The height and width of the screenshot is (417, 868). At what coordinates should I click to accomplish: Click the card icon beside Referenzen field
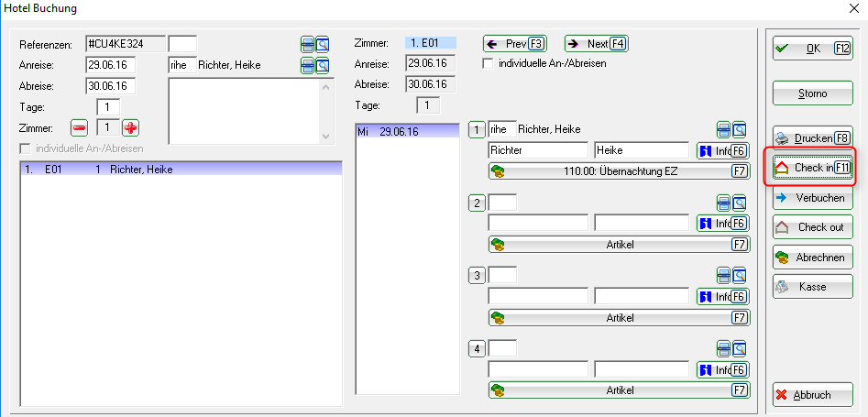pyautogui.click(x=307, y=44)
